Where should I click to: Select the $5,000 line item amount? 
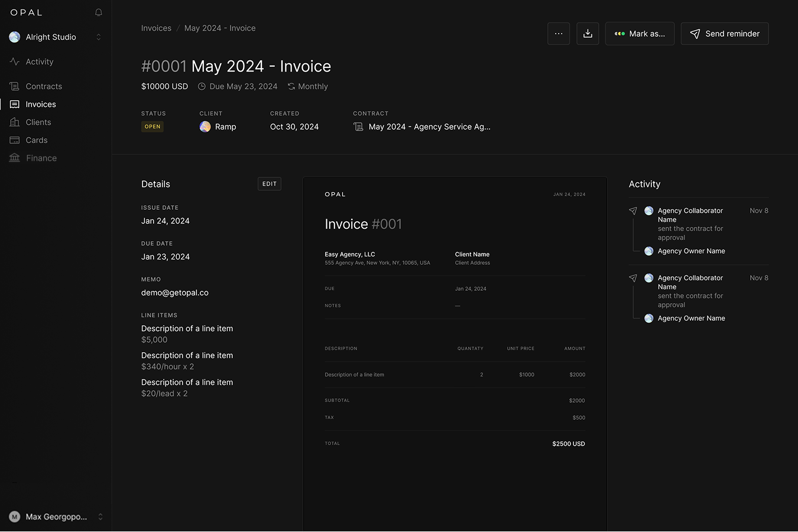point(154,340)
